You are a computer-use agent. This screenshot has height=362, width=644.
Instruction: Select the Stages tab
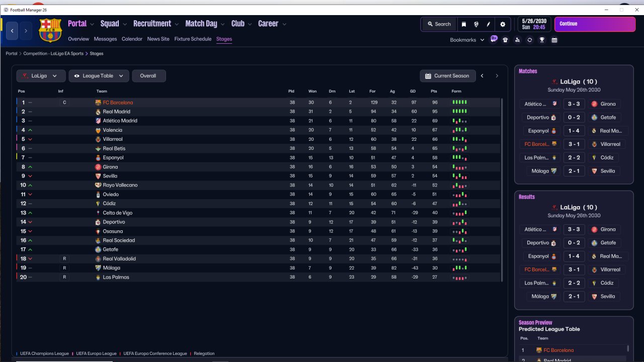224,39
